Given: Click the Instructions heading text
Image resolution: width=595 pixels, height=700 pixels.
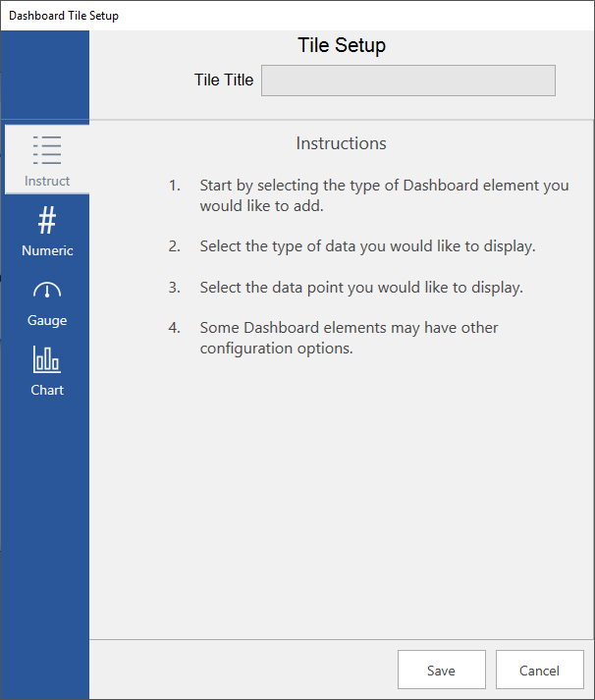Looking at the screenshot, I should (x=341, y=143).
